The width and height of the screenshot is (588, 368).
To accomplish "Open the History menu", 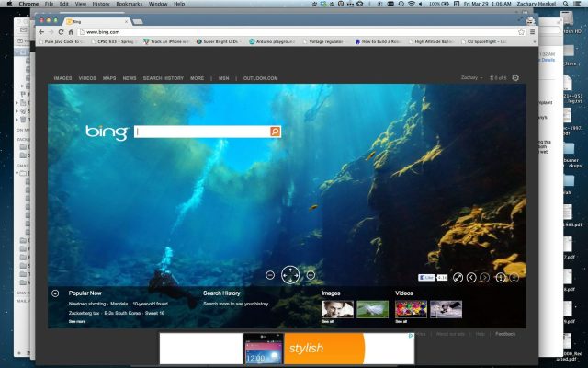I will tap(100, 4).
